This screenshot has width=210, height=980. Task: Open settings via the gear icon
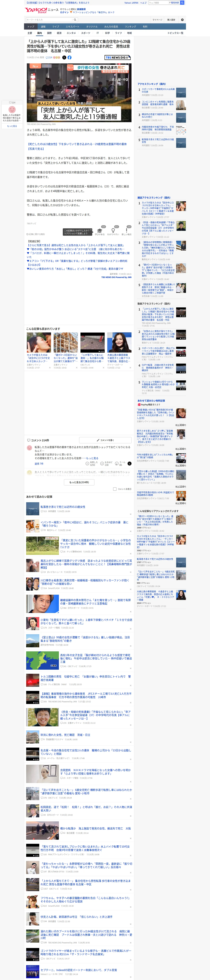(182, 20)
